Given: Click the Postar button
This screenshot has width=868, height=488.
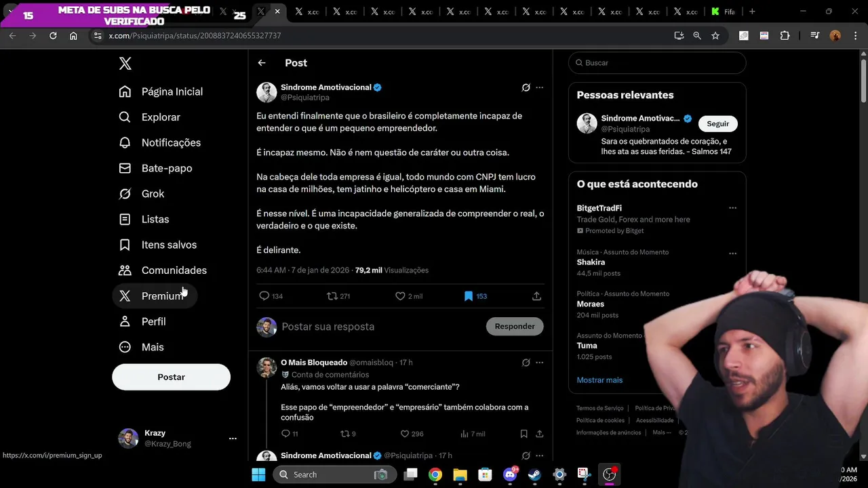Looking at the screenshot, I should pos(171,377).
